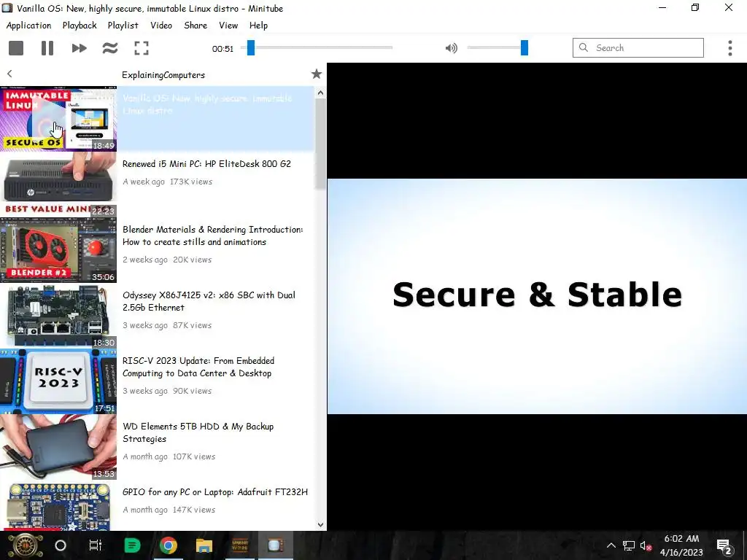The image size is (747, 560).
Task: Open the Video menu
Action: tap(161, 26)
